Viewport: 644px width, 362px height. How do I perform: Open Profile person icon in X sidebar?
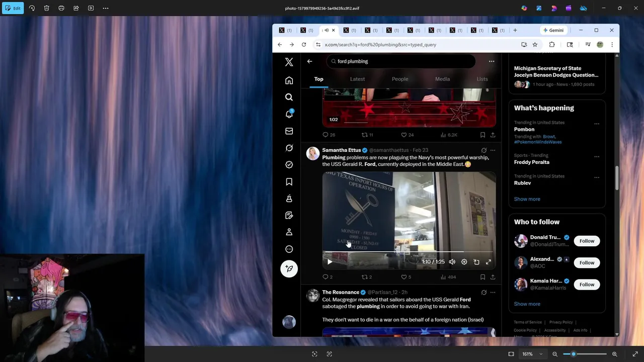289,232
